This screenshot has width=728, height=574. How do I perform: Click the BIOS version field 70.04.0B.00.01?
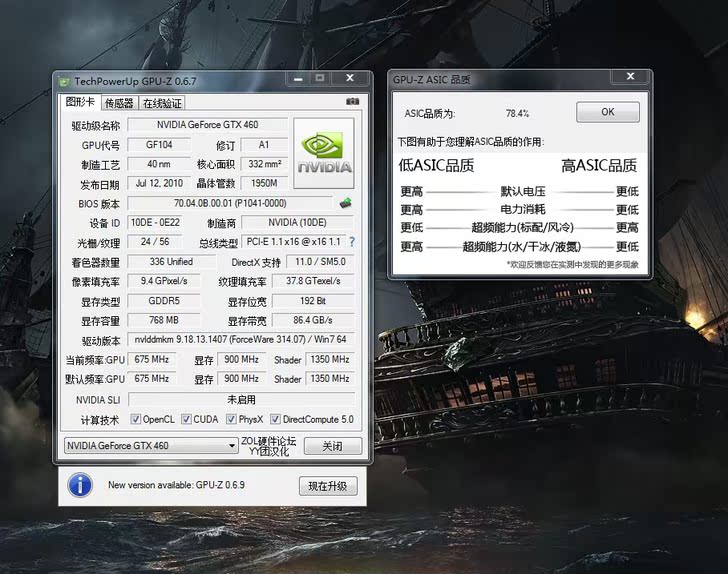point(230,203)
